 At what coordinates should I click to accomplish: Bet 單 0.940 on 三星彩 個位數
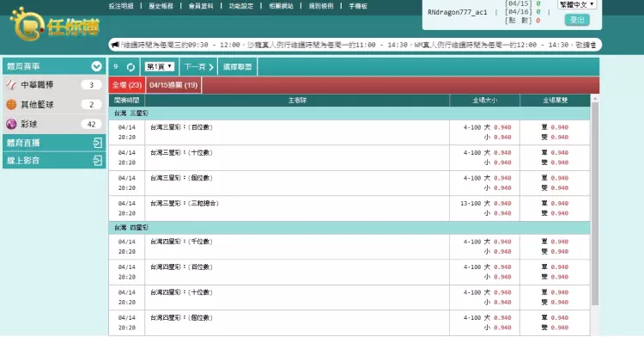tap(559, 178)
